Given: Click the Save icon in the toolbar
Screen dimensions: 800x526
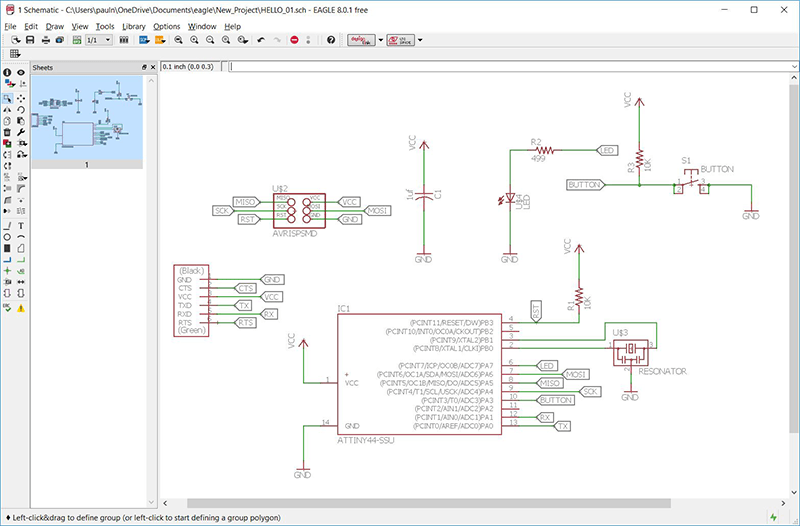Looking at the screenshot, I should click(x=31, y=40).
